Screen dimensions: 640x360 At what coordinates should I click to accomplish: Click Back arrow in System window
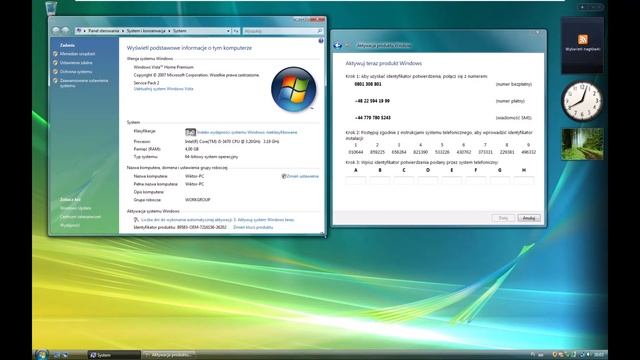tap(56, 31)
